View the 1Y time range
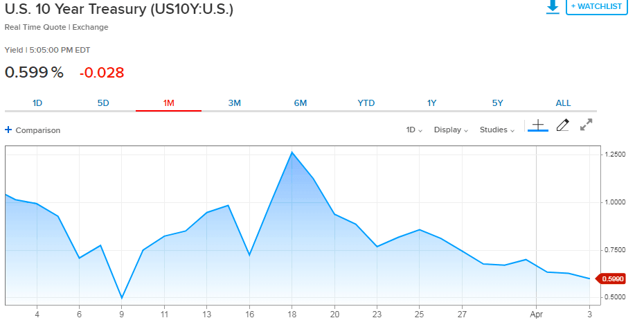Image resolution: width=644 pixels, height=327 pixels. click(x=431, y=103)
